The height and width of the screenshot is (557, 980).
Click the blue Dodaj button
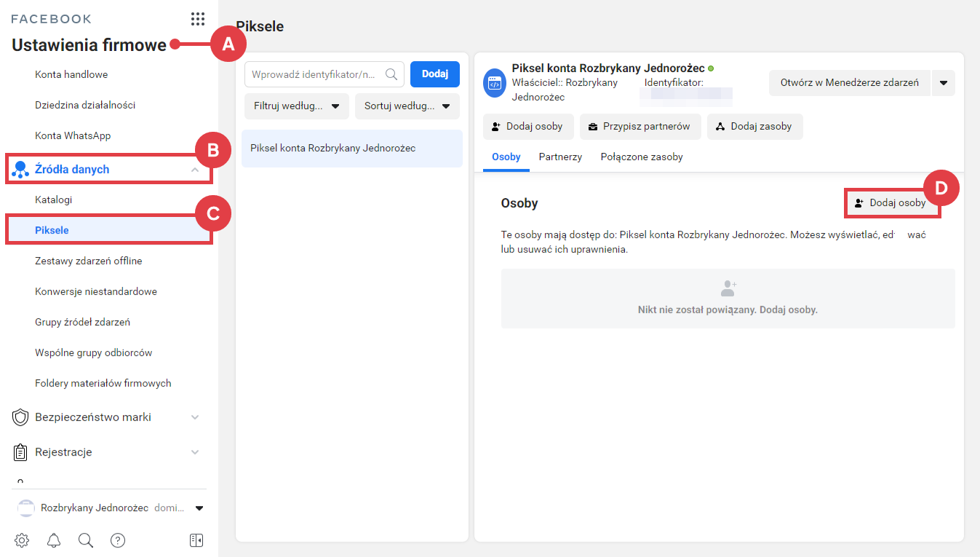point(434,74)
